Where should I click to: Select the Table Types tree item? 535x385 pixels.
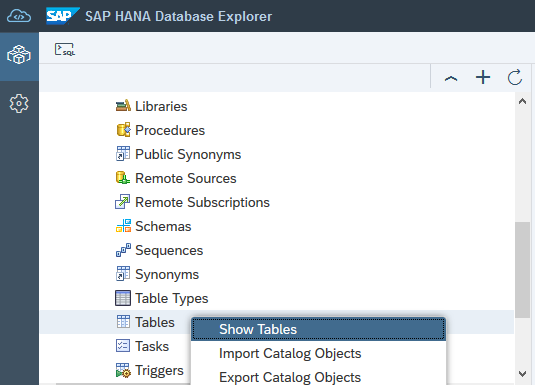point(172,299)
